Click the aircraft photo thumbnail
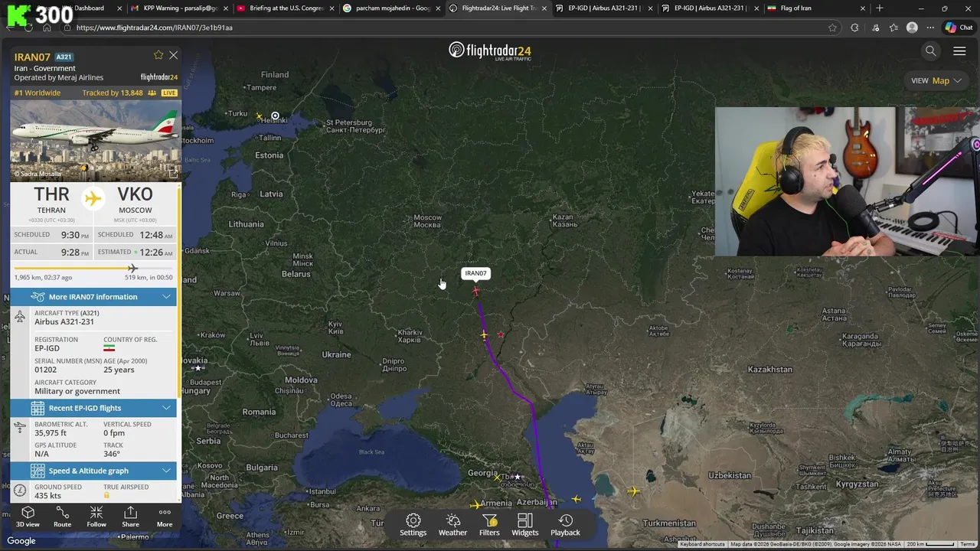Image resolution: width=980 pixels, height=551 pixels. (95, 140)
